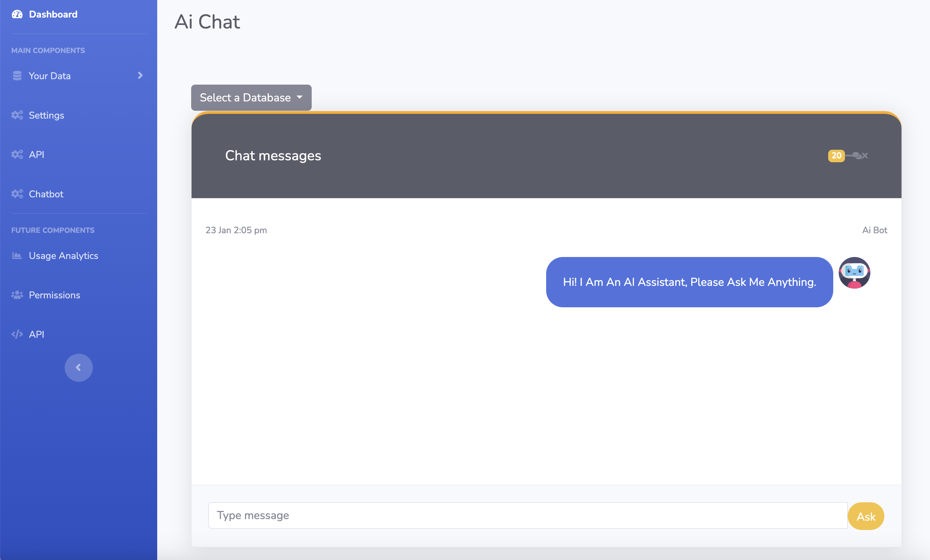Focus the Type message input field
The height and width of the screenshot is (560, 930).
(528, 516)
